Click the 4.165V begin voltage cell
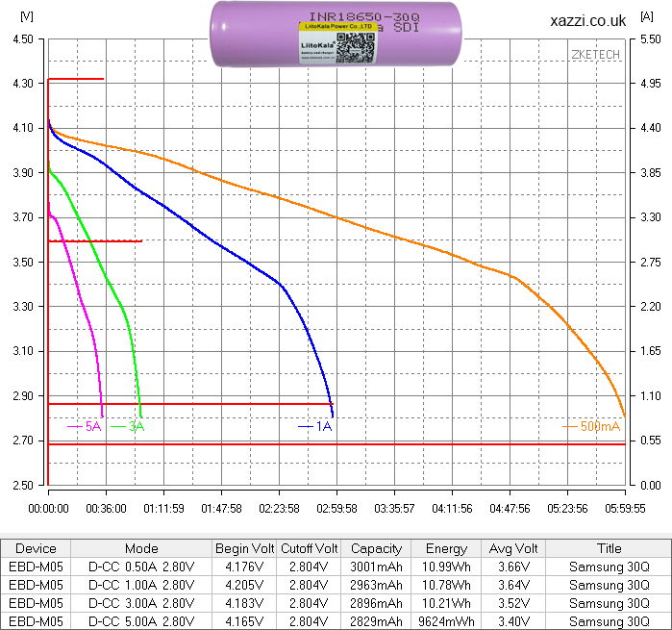Viewport: 672px width, 630px height. point(245,621)
